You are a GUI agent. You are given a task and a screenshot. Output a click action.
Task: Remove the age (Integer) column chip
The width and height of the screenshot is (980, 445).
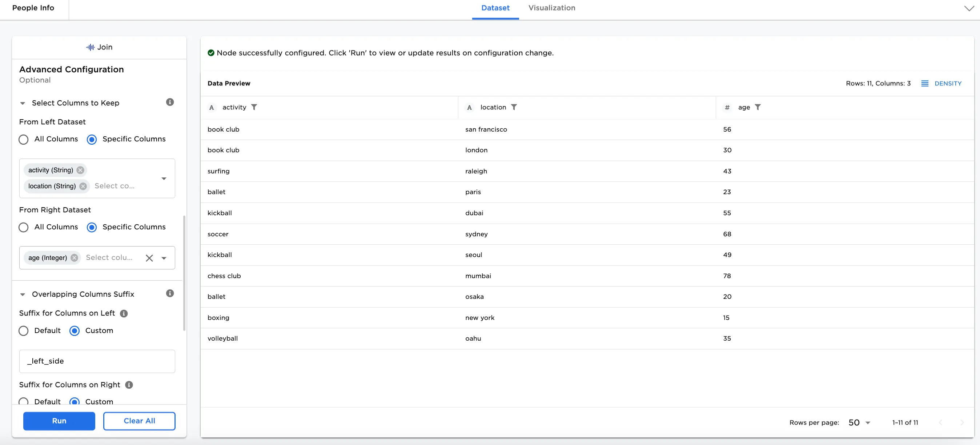(74, 257)
